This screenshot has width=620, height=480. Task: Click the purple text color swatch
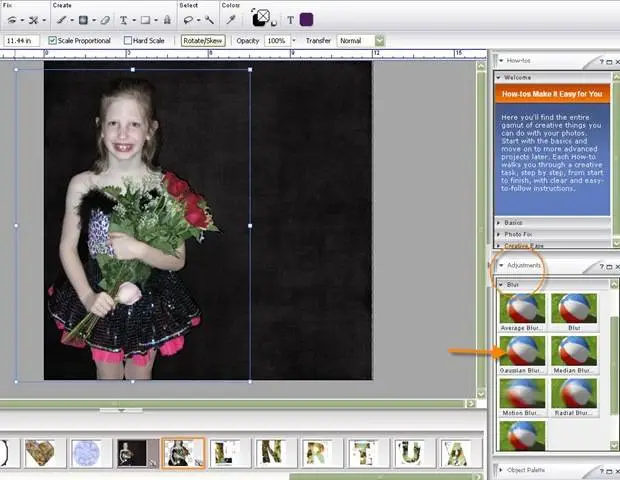[306, 19]
